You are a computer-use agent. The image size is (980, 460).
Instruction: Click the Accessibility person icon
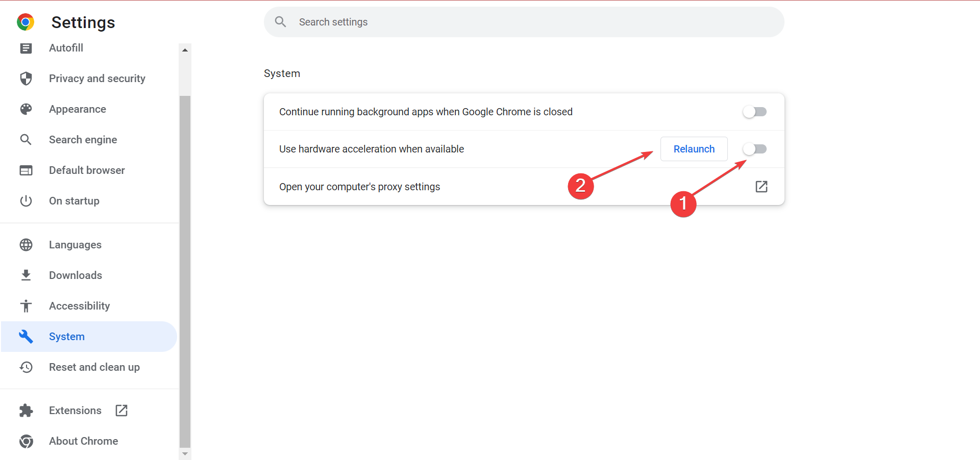click(x=26, y=306)
